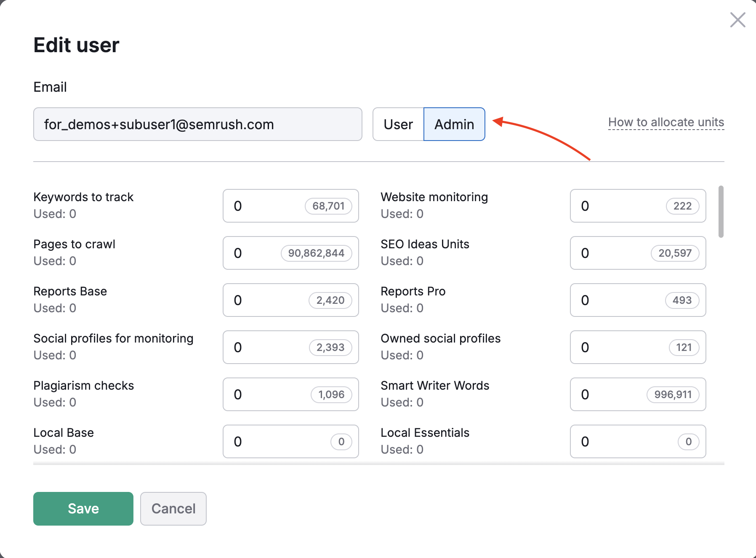Select the Admin role toggle
The height and width of the screenshot is (558, 756).
(454, 124)
